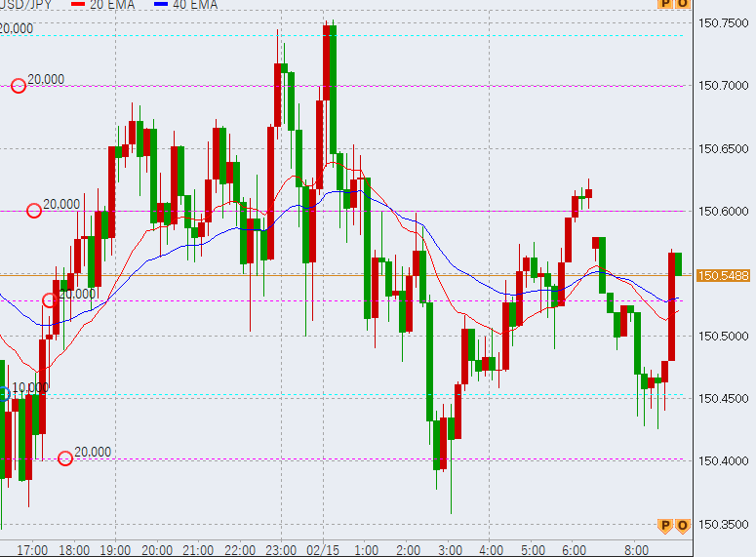Click the 02/15 date on time axis
The height and width of the screenshot is (557, 756).
323,549
